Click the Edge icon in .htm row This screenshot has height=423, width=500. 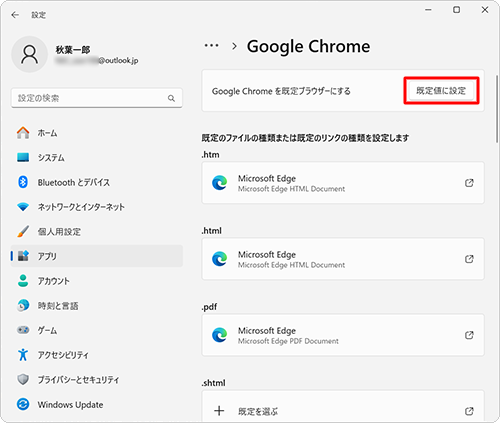220,183
